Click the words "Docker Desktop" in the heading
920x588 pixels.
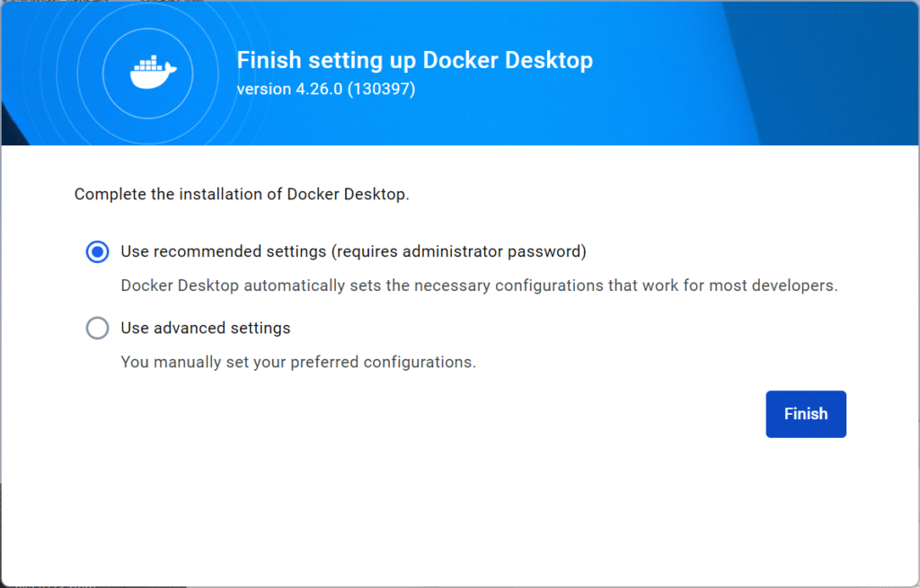pos(508,60)
